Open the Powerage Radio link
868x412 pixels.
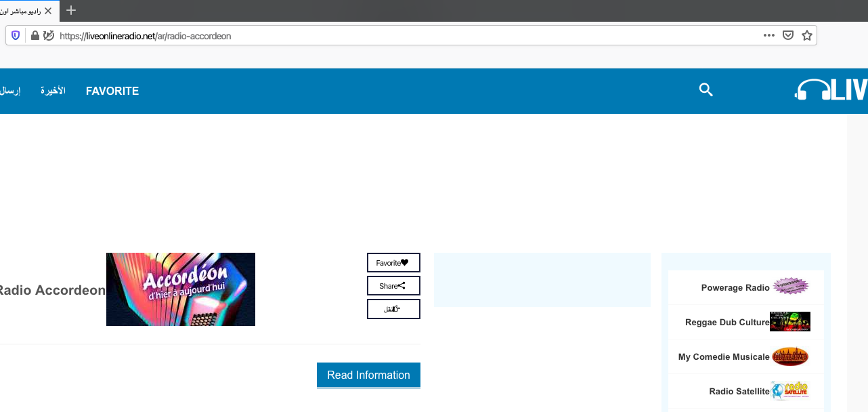click(x=735, y=288)
